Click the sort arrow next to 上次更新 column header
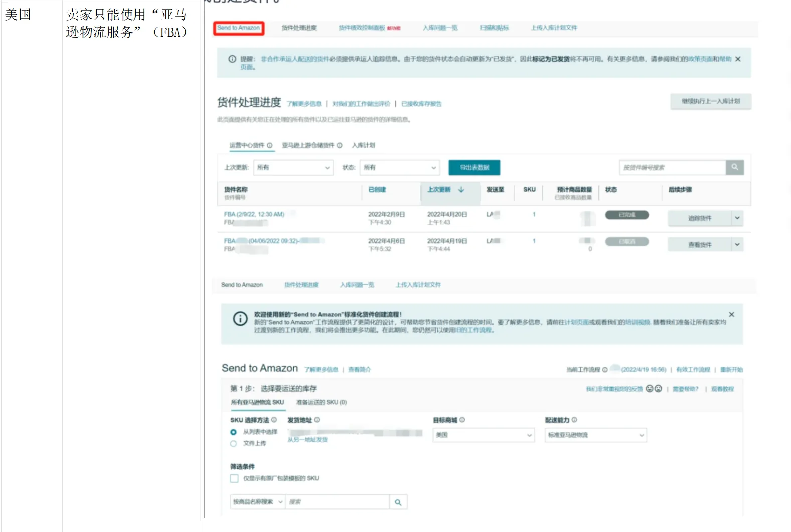The width and height of the screenshot is (791, 532). pos(461,190)
